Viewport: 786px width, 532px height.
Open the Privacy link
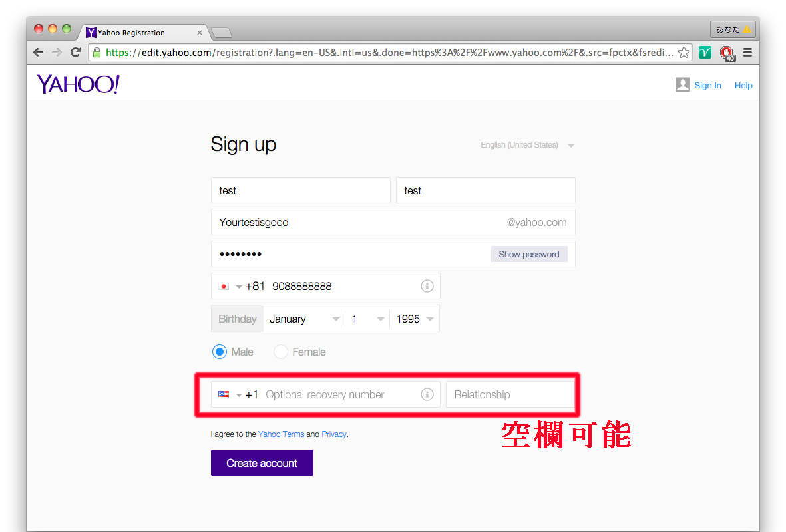point(334,434)
